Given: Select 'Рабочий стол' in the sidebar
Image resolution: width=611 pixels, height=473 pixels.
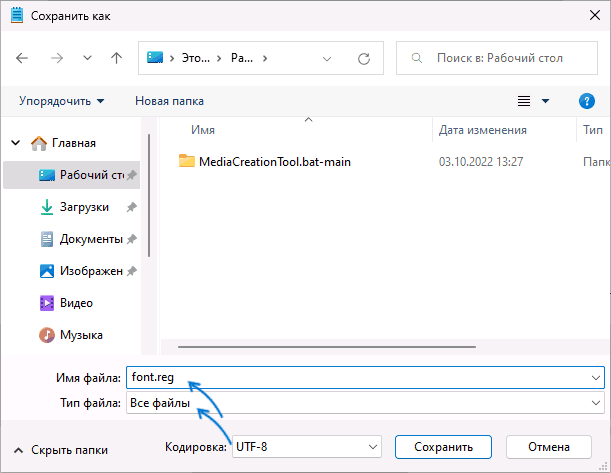Looking at the screenshot, I should coord(72,175).
